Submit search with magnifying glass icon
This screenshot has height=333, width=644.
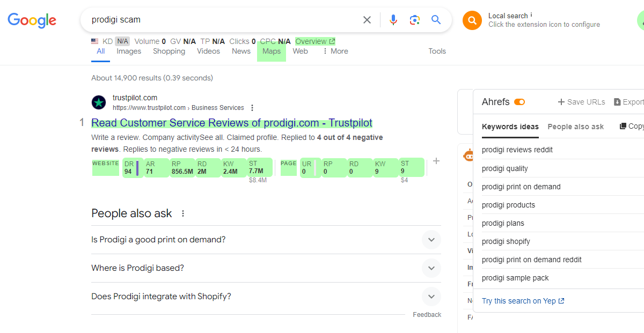[x=436, y=20]
